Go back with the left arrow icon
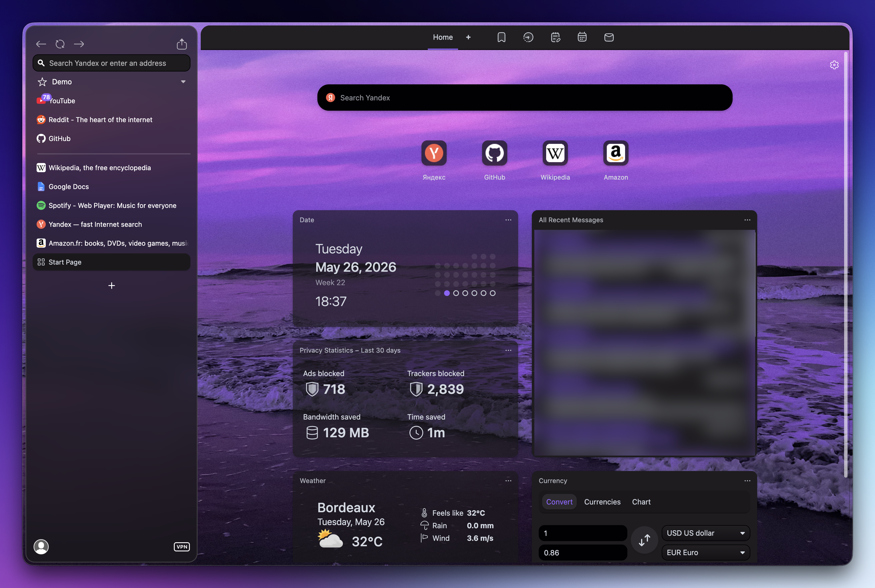This screenshot has height=588, width=875. click(x=41, y=44)
